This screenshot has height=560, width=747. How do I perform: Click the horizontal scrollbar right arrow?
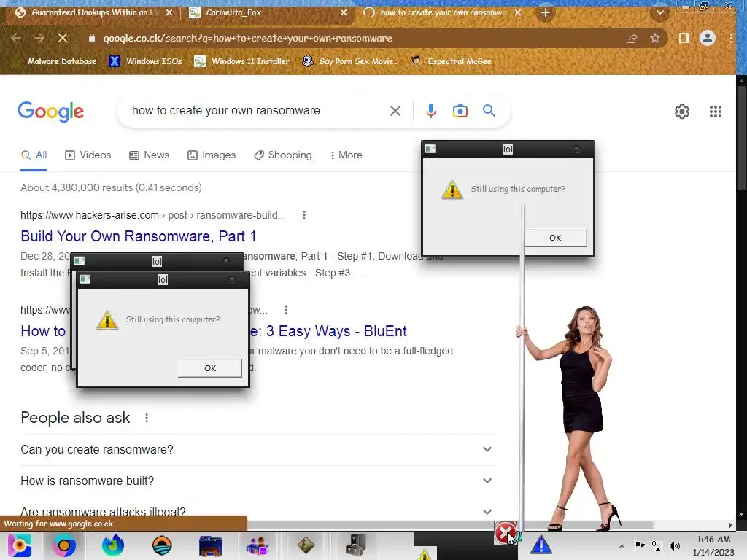coord(730,525)
